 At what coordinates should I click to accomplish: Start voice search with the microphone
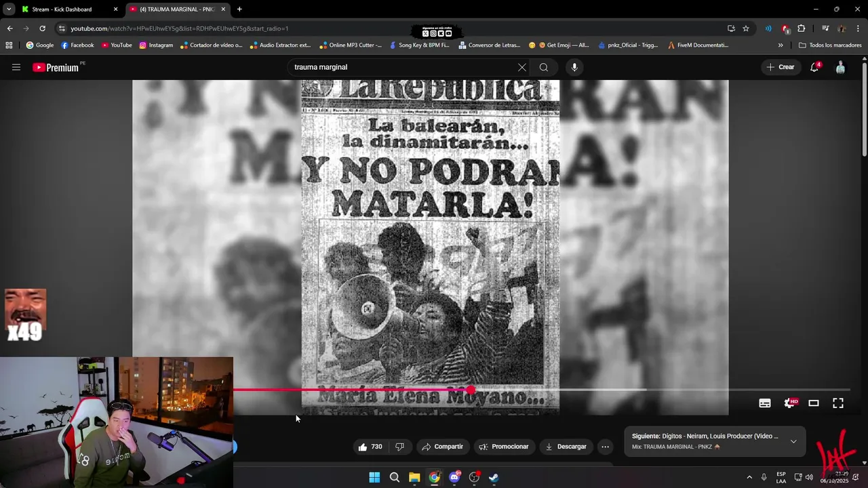(x=574, y=67)
